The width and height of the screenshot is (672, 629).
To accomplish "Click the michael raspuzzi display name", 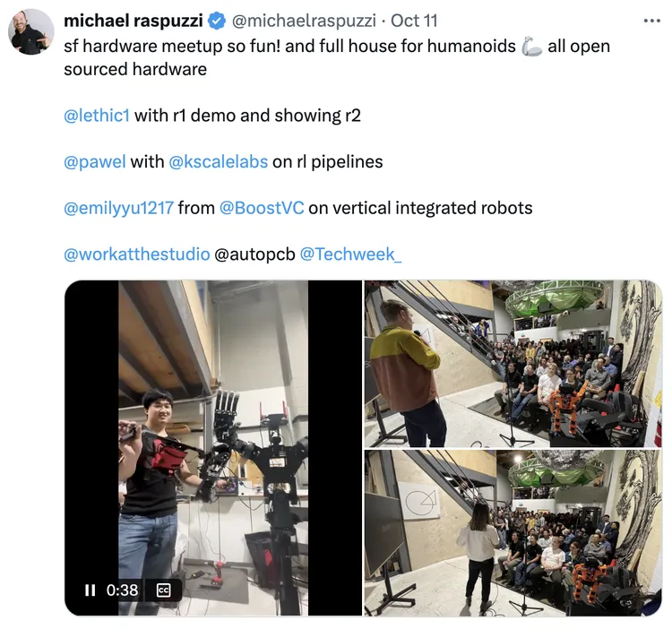I will 134,21.
